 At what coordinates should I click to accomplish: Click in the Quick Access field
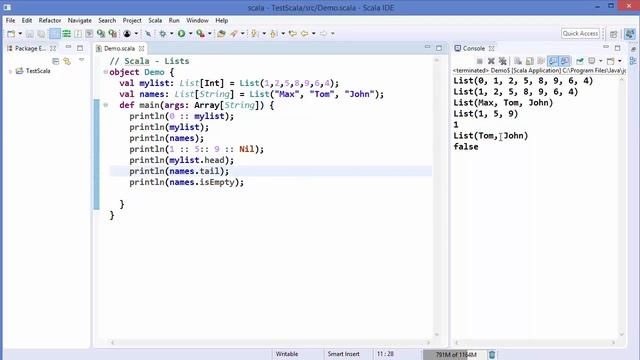pos(580,33)
